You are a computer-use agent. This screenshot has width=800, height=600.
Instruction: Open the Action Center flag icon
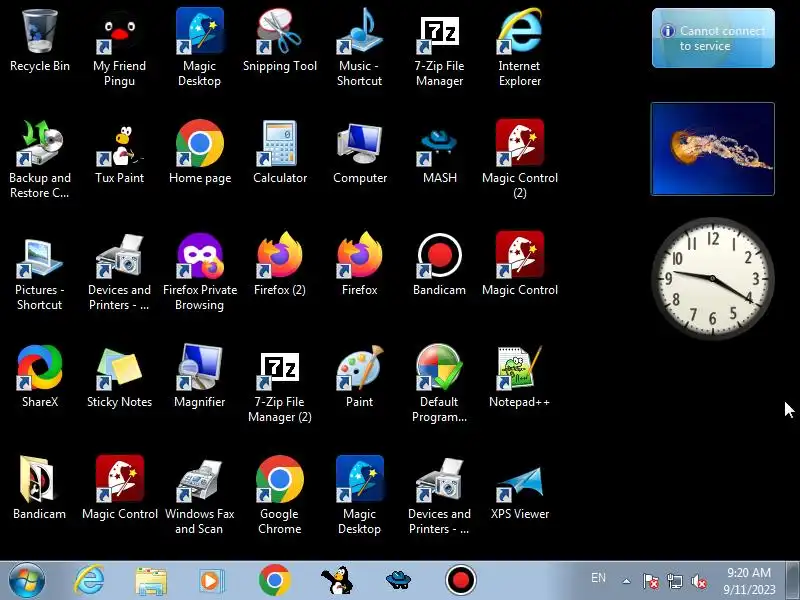pyautogui.click(x=651, y=581)
